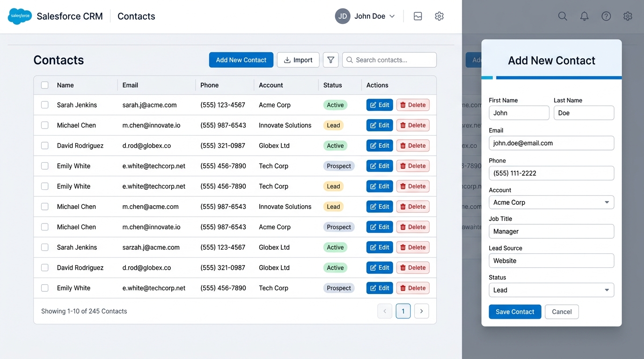Sort by the Name column header
644x359 pixels.
[66, 85]
